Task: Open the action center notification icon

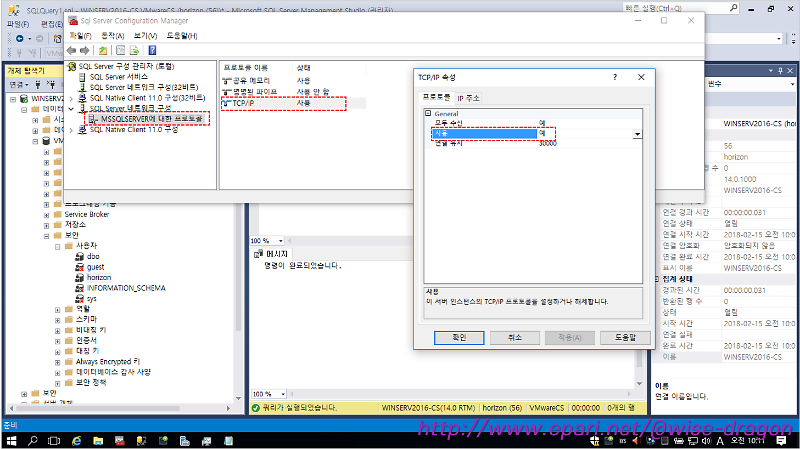Action: pos(781,441)
